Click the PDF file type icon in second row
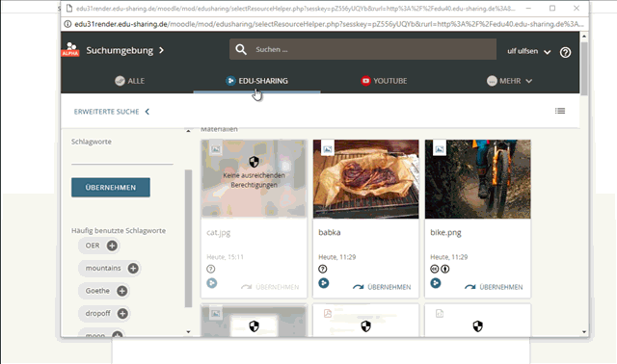Screen dimensions: 617x364 tap(328, 313)
